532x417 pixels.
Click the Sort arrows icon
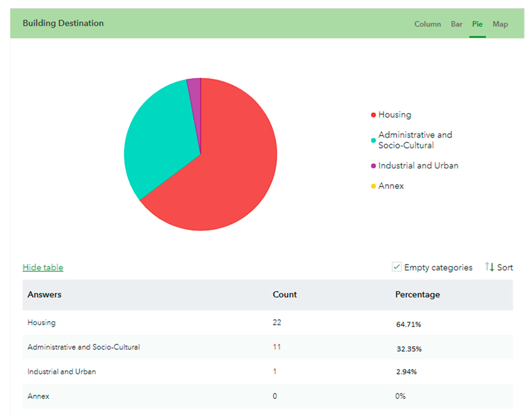point(489,267)
